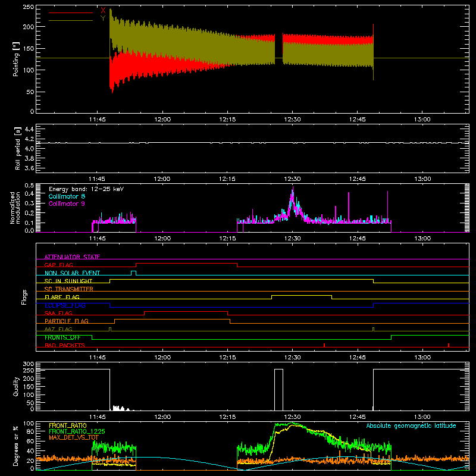Viewport: 476px width, 476px height.
Task: Click the 4.4 tick label on the Roll period axis
Action: coord(29,129)
